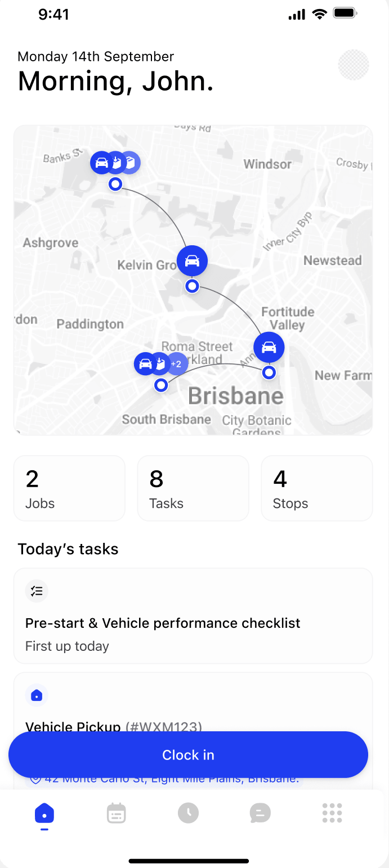Tap the Clock in button
This screenshot has height=868, width=389.
(189, 754)
